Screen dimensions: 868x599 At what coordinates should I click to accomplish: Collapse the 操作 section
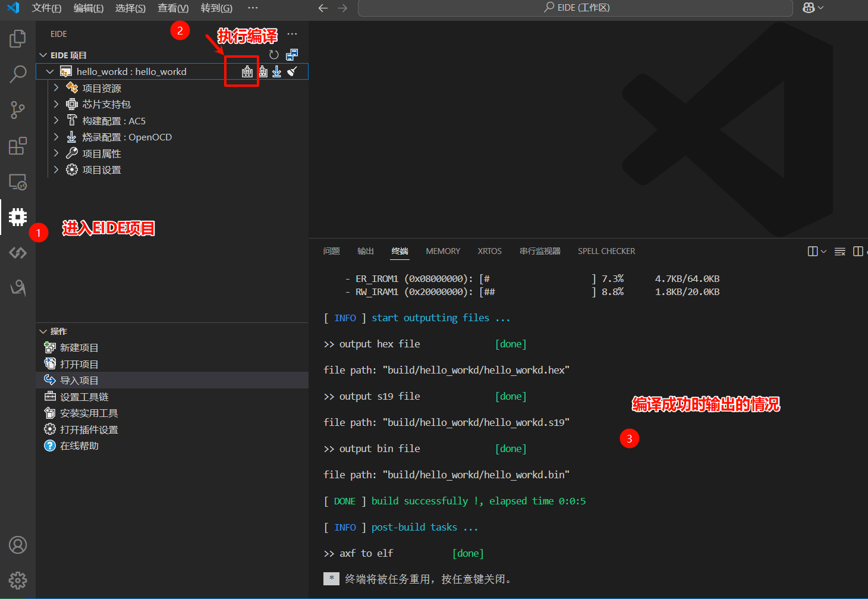pyautogui.click(x=43, y=331)
